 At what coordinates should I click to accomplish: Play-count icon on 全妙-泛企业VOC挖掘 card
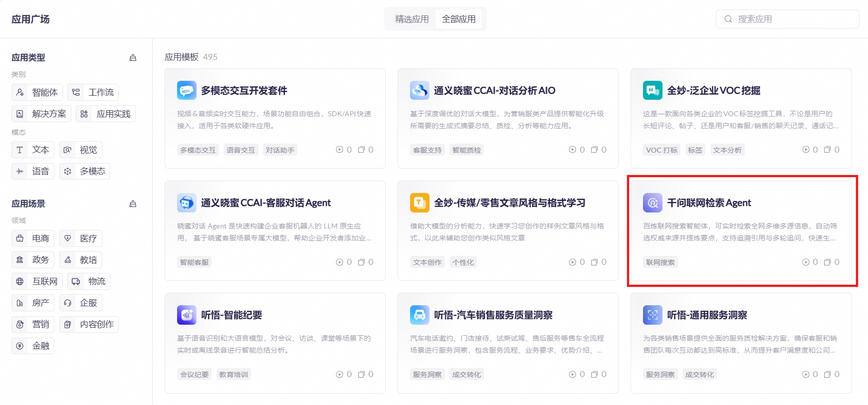(x=806, y=150)
